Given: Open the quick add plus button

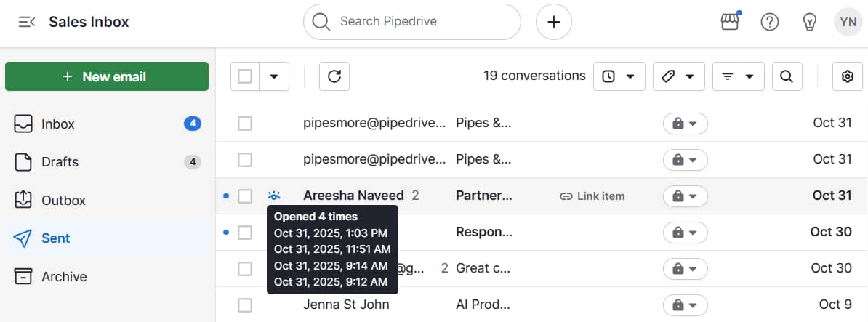Looking at the screenshot, I should 553,22.
